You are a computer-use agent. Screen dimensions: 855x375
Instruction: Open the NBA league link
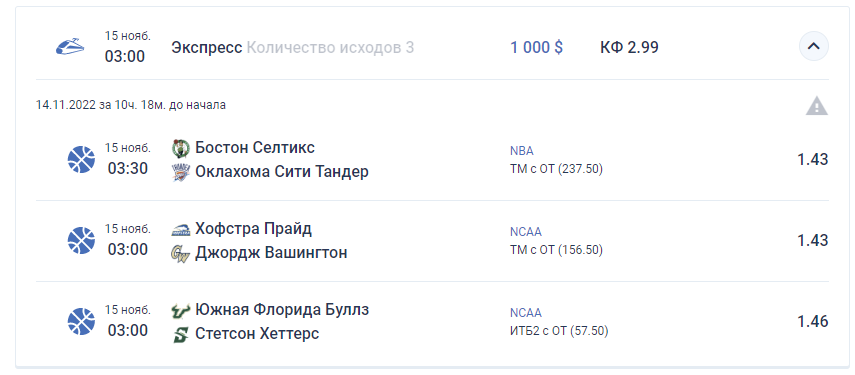click(522, 151)
